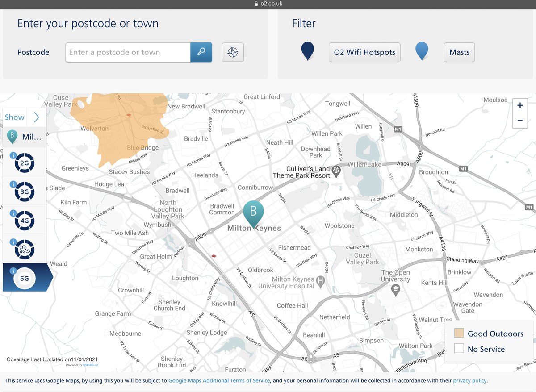The image size is (536, 392).
Task: Click the Milton Keynes B location marker
Action: tap(253, 213)
